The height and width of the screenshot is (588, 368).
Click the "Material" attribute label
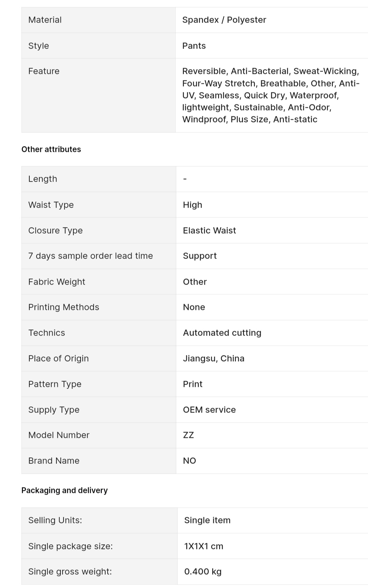point(45,20)
